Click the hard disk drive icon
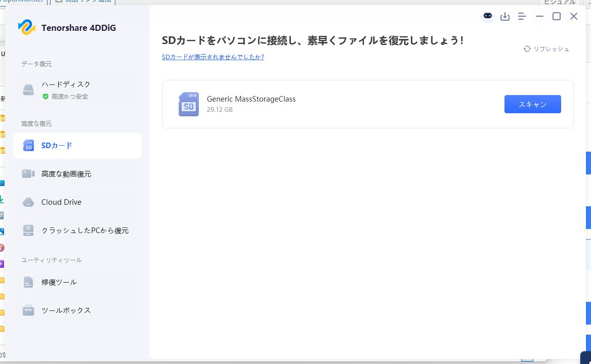Screen dimensions: 591x364 click(28, 90)
